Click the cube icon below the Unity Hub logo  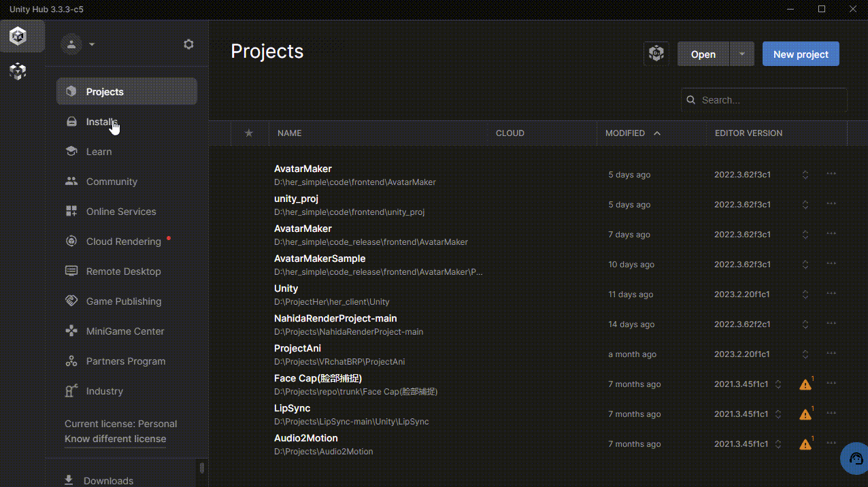click(18, 71)
